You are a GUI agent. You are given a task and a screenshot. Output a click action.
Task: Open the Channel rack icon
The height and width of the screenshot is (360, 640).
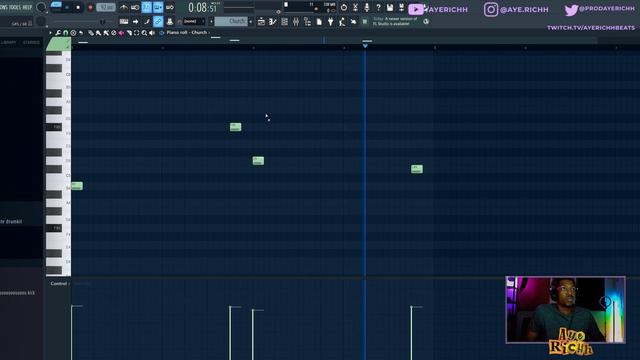[x=284, y=22]
